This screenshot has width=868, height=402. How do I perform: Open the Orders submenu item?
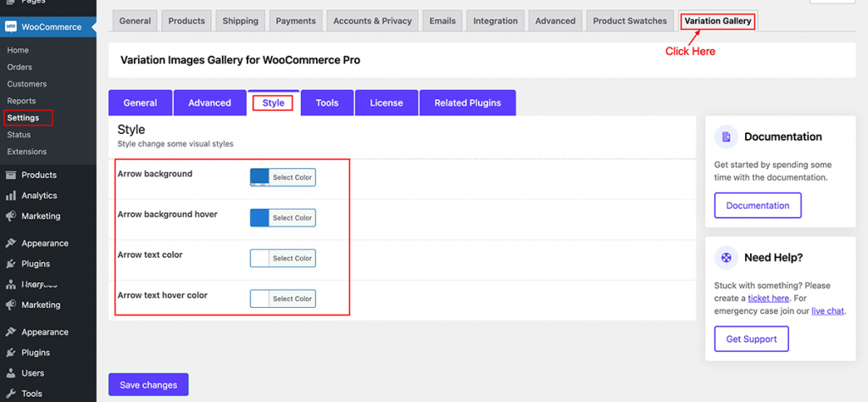click(x=19, y=67)
